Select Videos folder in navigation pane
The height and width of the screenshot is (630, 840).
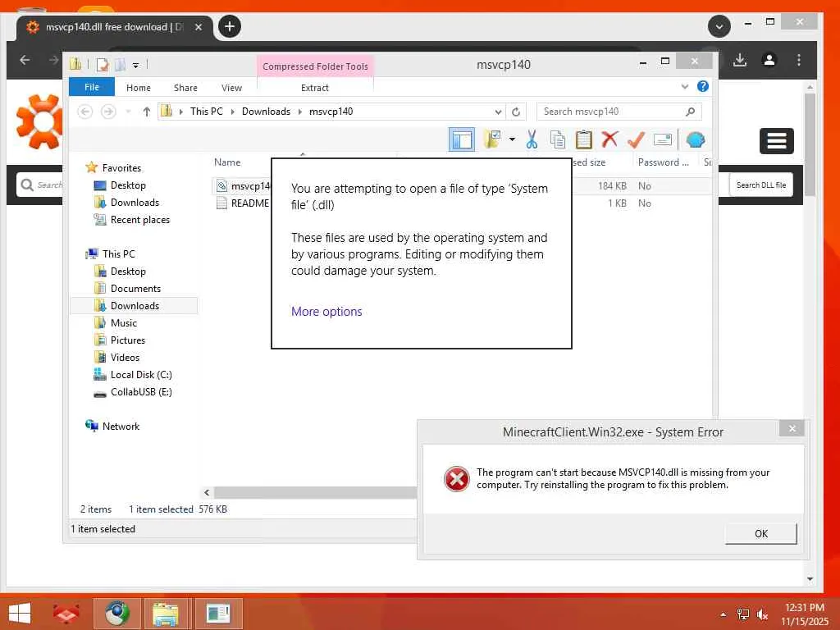[x=125, y=358]
